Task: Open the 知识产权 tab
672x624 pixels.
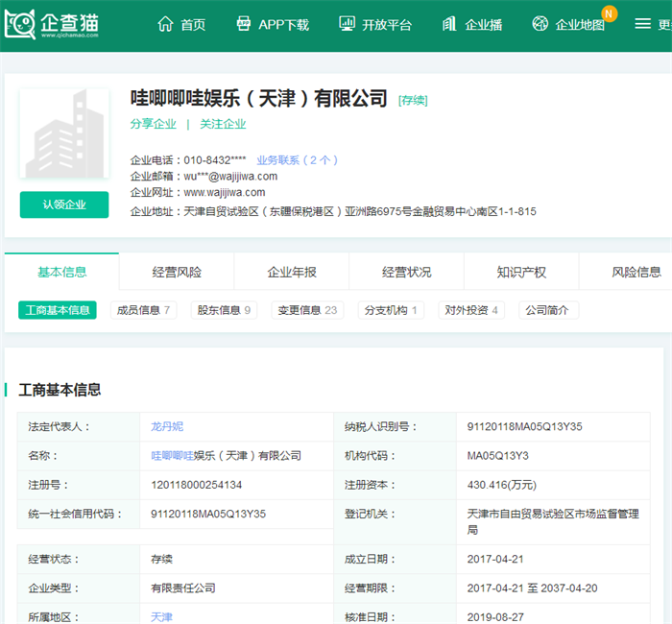Action: point(521,272)
